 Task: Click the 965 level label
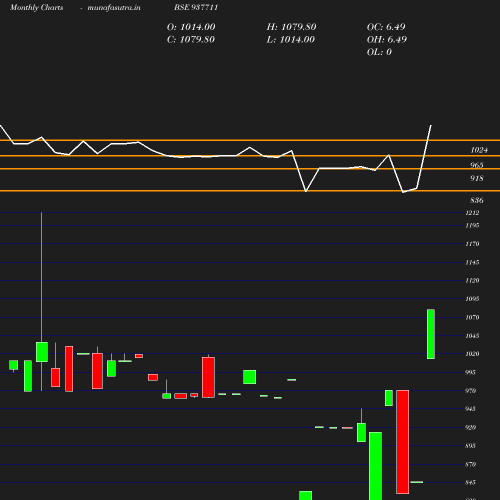click(x=477, y=165)
